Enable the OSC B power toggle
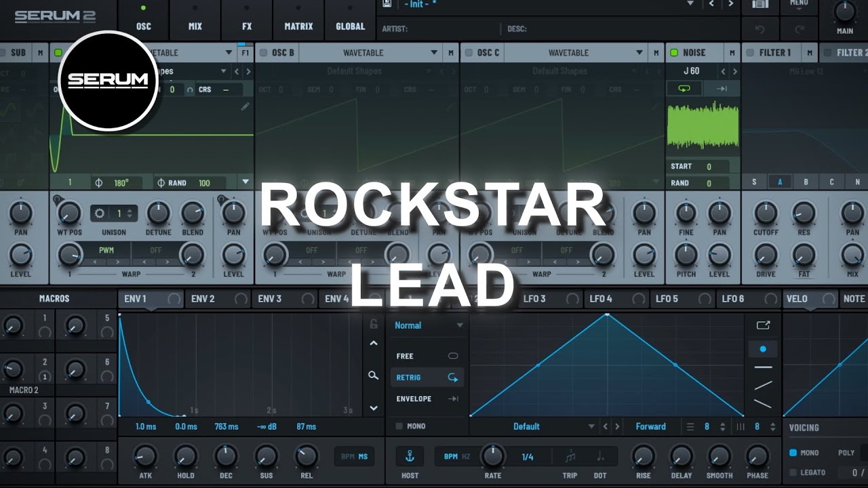 [x=262, y=53]
